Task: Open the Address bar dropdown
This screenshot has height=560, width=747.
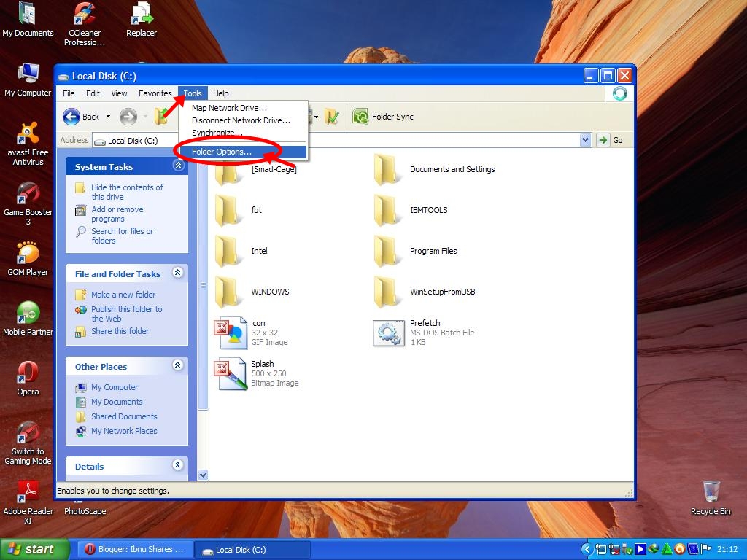Action: tap(586, 140)
